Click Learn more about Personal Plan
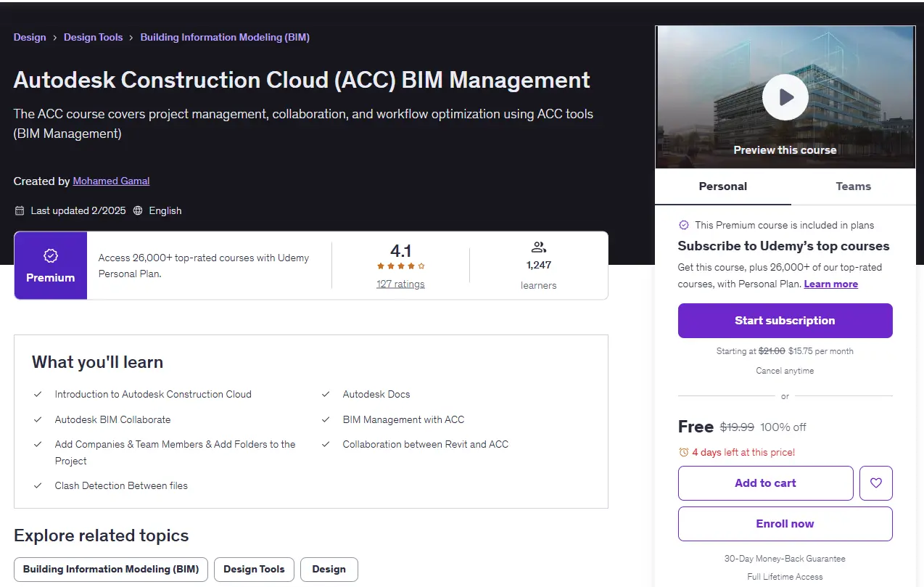This screenshot has height=587, width=924. pyautogui.click(x=830, y=284)
